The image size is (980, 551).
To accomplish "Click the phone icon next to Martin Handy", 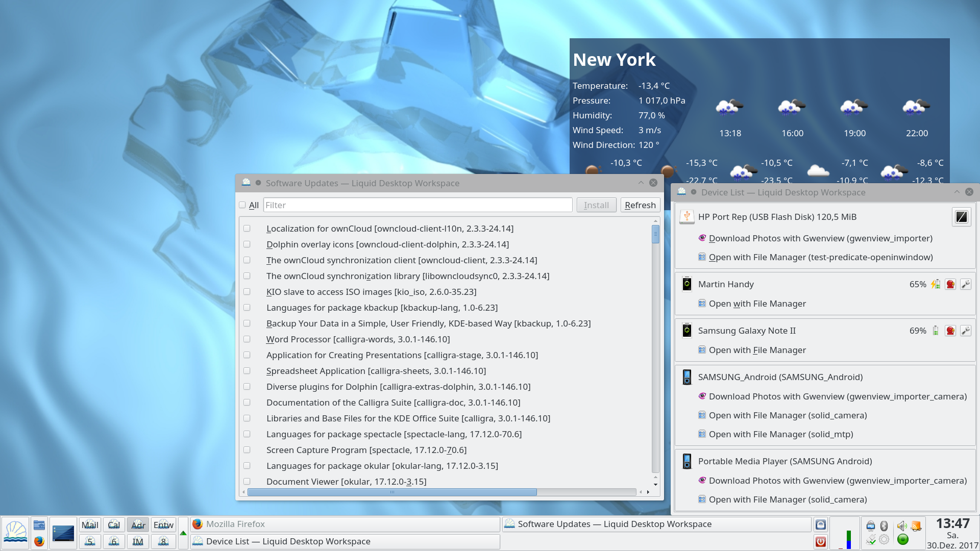I will [687, 284].
